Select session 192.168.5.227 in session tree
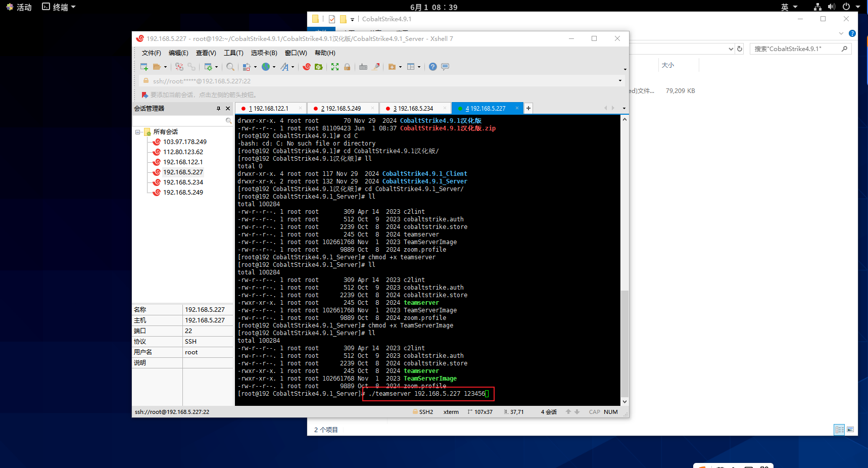Screen dimensions: 868x468 tap(182, 172)
